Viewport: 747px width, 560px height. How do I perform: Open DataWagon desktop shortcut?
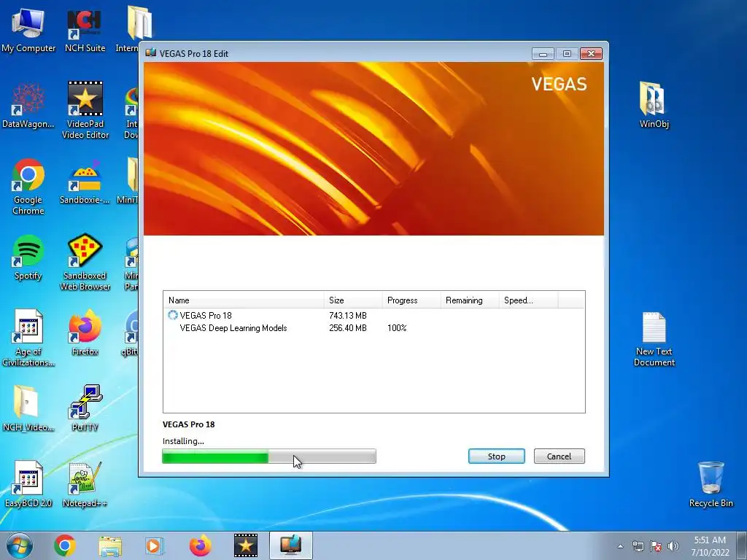pyautogui.click(x=28, y=106)
